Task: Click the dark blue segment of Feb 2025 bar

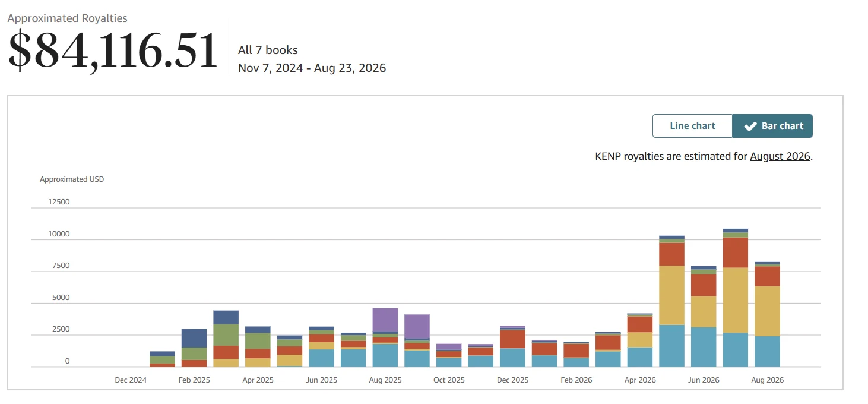Action: (x=194, y=338)
